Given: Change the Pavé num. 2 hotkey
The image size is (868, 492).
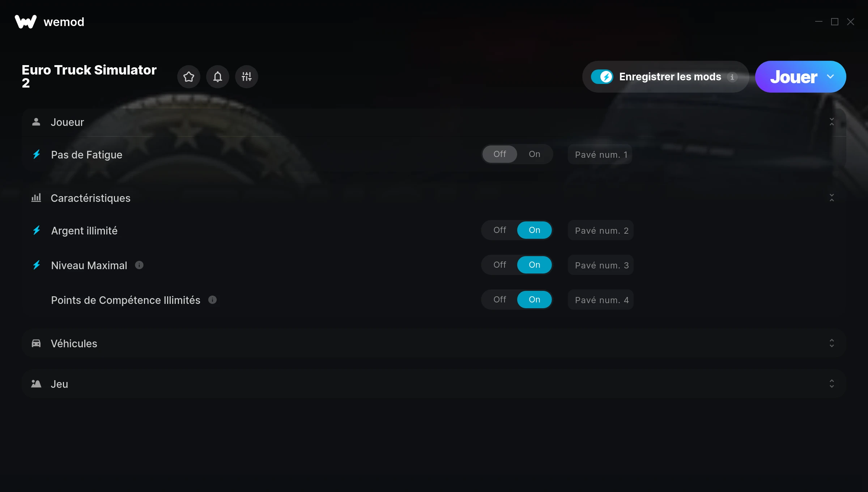Looking at the screenshot, I should (x=601, y=230).
